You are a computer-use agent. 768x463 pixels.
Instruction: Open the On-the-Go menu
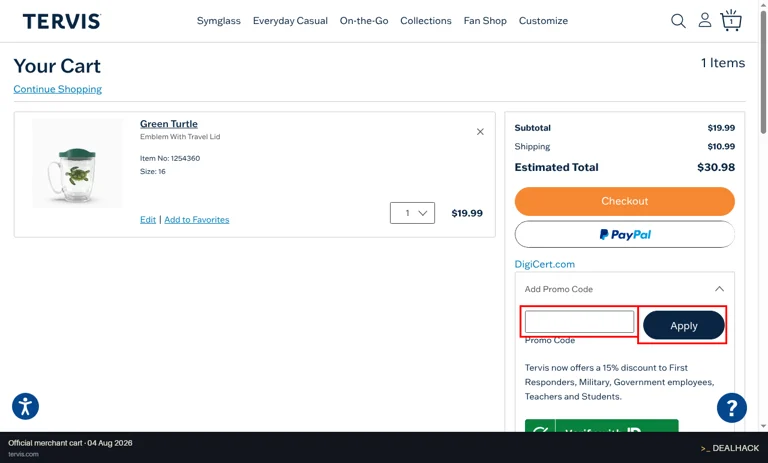click(364, 21)
